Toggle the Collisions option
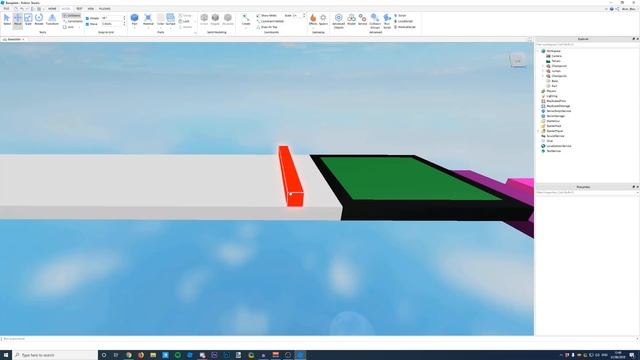 [72, 16]
